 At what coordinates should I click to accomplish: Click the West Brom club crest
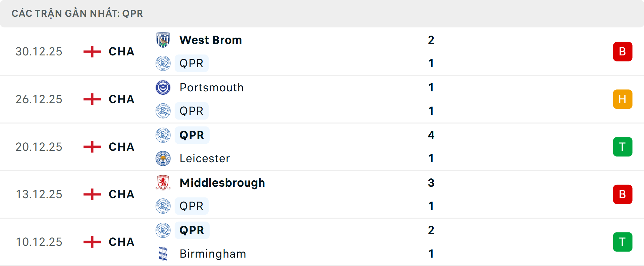pyautogui.click(x=163, y=40)
